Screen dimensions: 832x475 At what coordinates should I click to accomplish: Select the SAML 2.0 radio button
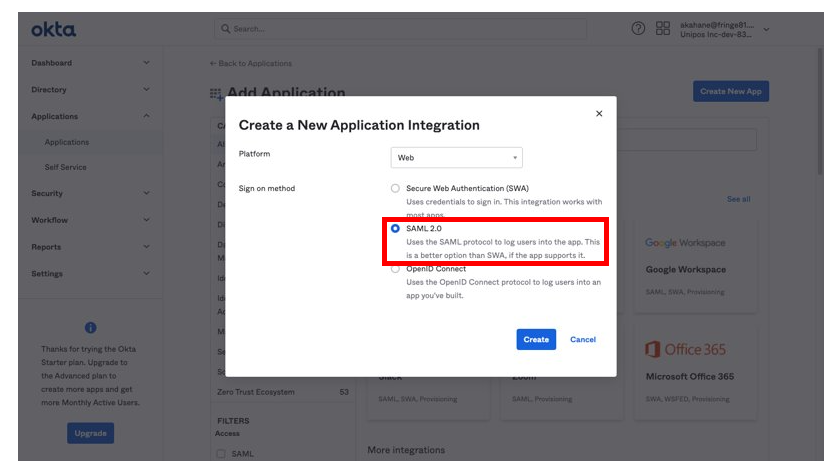(395, 228)
